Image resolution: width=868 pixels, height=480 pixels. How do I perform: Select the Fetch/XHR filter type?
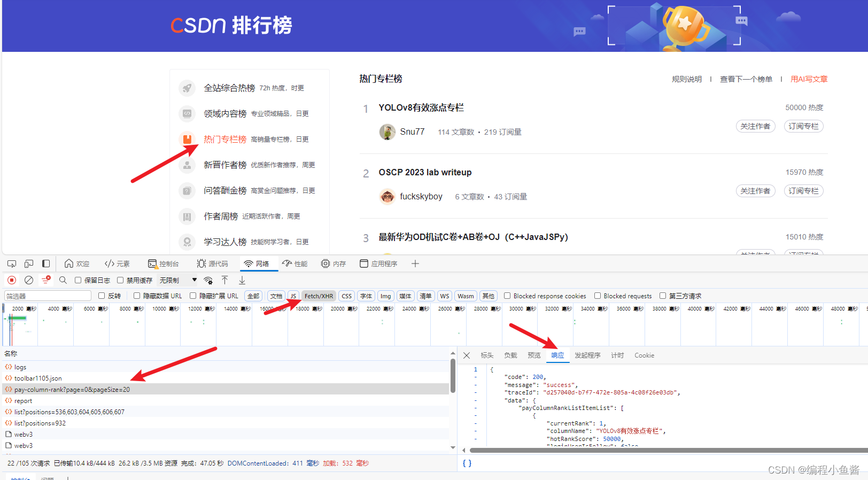pyautogui.click(x=319, y=296)
